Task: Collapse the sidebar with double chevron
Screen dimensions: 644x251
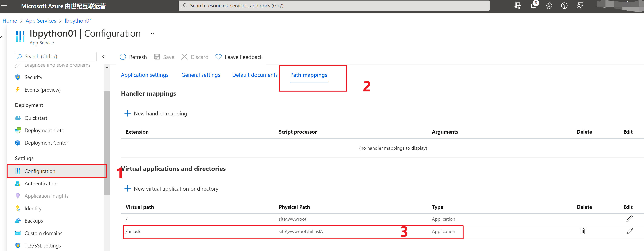Action: (104, 57)
